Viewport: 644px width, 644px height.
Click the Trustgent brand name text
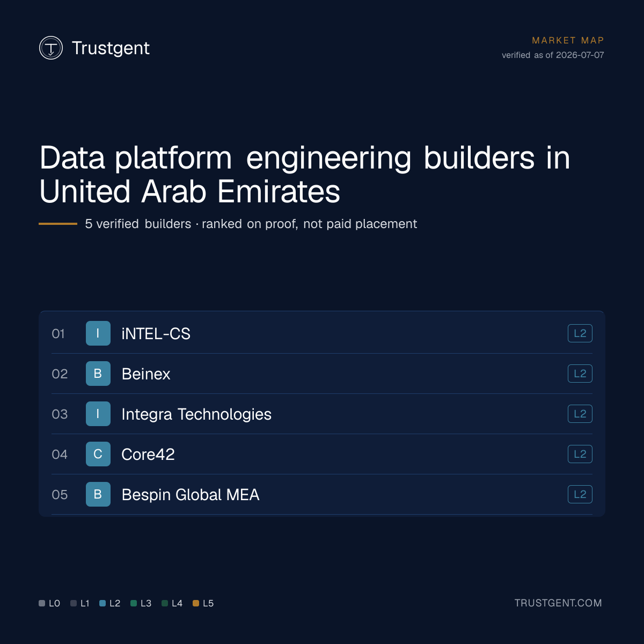pyautogui.click(x=111, y=48)
